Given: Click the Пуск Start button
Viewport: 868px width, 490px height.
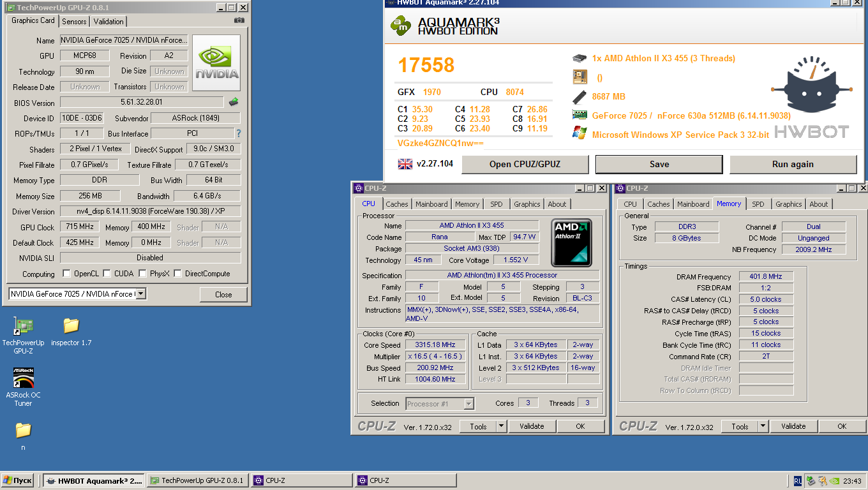Looking at the screenshot, I should (x=18, y=481).
